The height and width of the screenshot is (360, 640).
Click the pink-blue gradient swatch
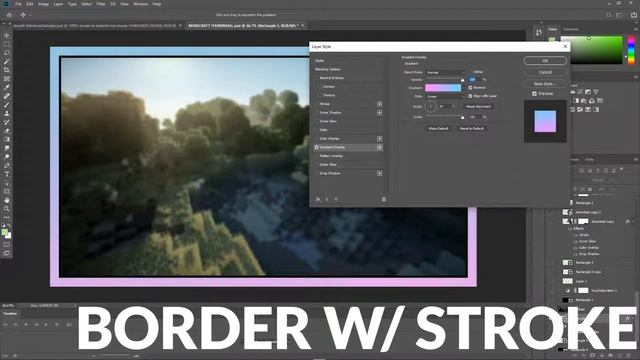pos(443,88)
